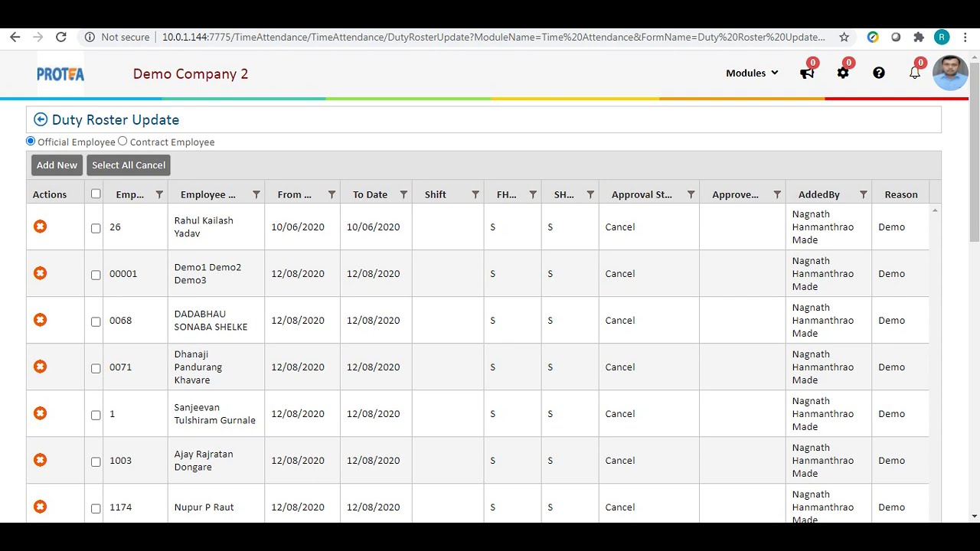The width and height of the screenshot is (980, 551).
Task: Open the notifications bell icon
Action: [x=915, y=73]
